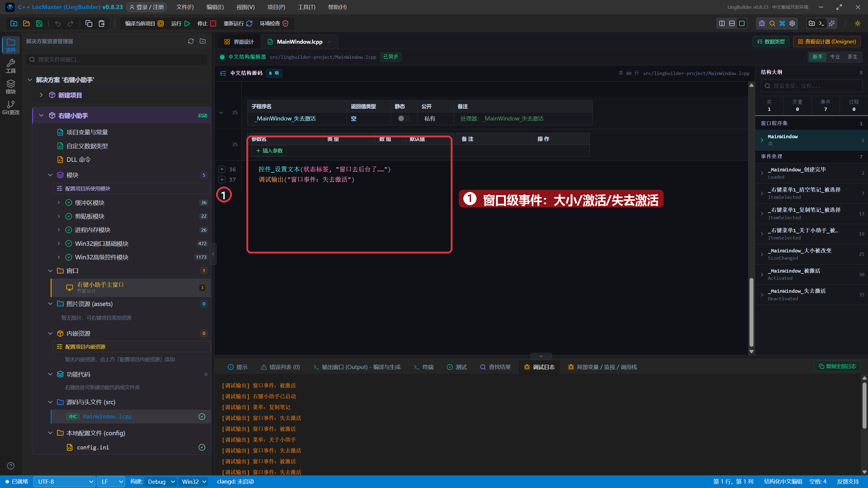Open the Debug build configuration dropdown
The height and width of the screenshot is (488, 868).
click(x=160, y=482)
